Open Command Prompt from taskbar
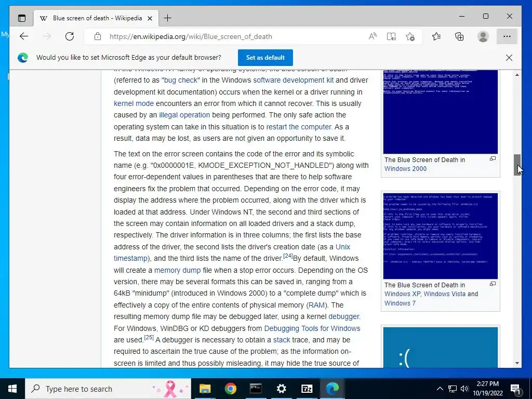Image resolution: width=532 pixels, height=399 pixels. coord(256,389)
